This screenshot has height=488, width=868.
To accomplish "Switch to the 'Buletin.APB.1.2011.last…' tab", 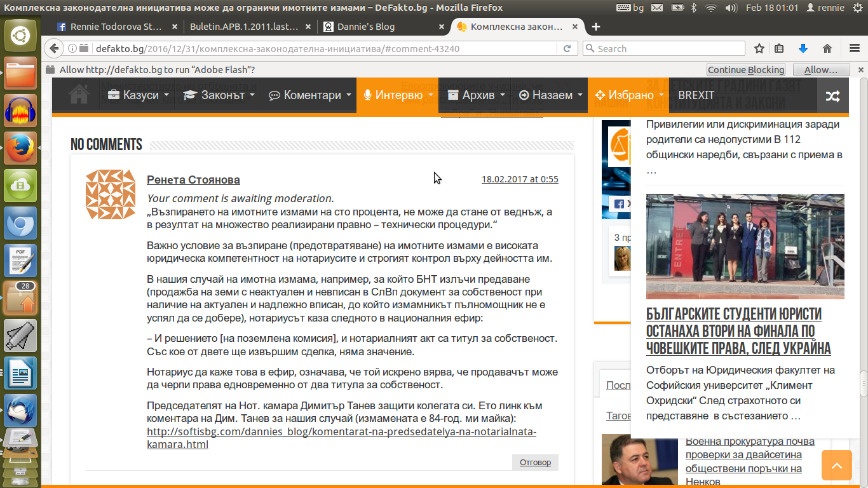I will pos(247,27).
